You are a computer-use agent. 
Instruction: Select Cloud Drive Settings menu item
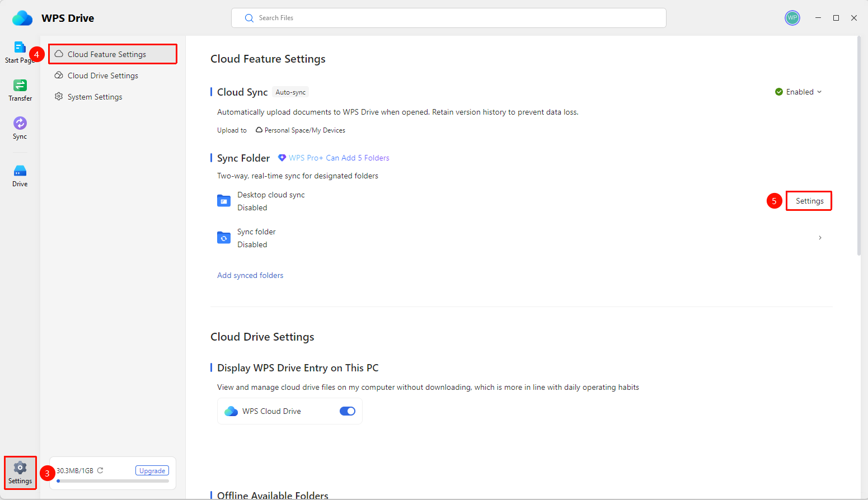click(x=112, y=76)
